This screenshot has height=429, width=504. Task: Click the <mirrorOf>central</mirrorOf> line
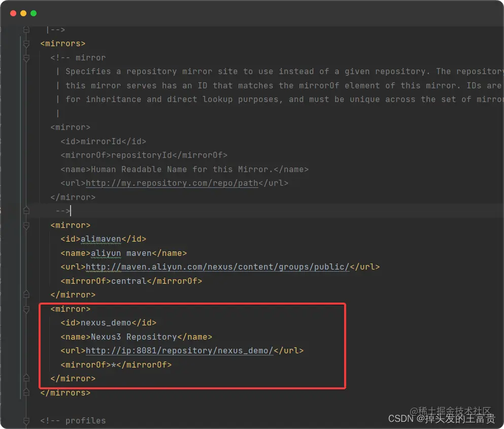click(x=131, y=281)
